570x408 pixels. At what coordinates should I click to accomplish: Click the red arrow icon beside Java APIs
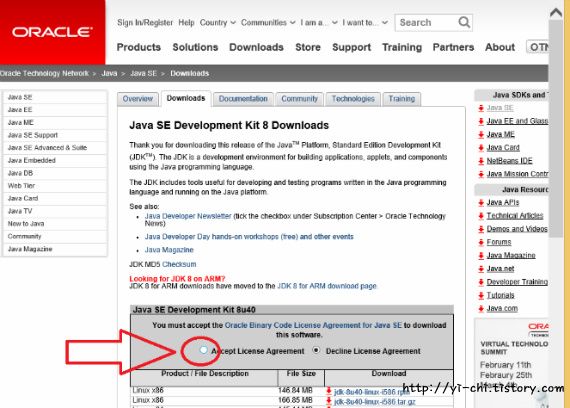pyautogui.click(x=481, y=203)
